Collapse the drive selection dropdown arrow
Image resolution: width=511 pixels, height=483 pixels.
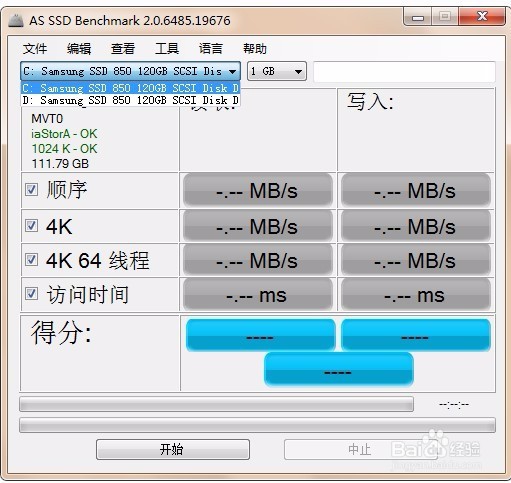pyautogui.click(x=232, y=71)
